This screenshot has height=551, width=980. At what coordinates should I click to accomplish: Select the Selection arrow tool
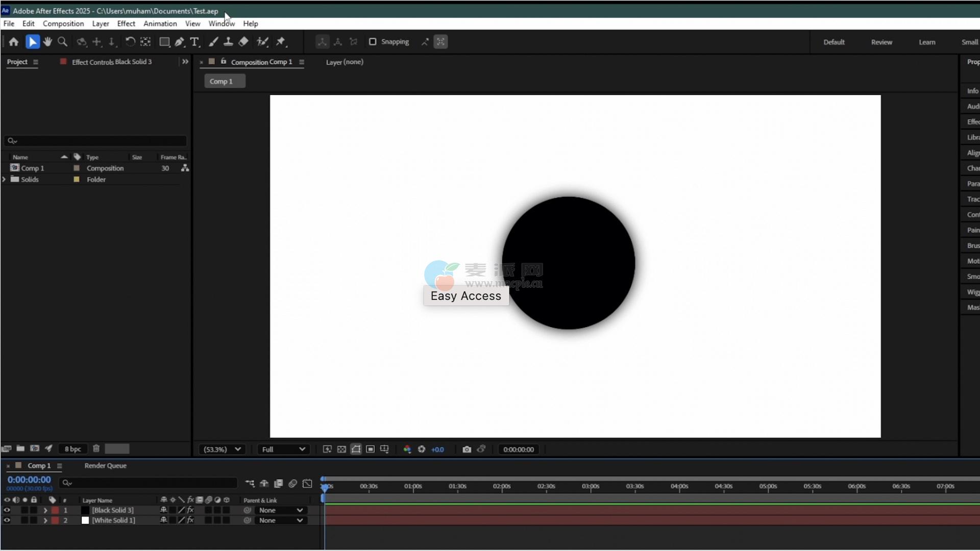(32, 42)
